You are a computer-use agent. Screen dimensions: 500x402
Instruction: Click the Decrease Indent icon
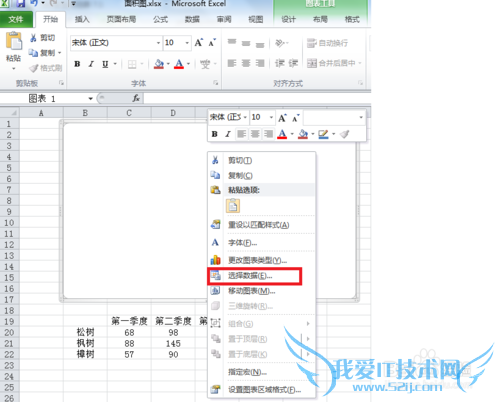[279, 63]
